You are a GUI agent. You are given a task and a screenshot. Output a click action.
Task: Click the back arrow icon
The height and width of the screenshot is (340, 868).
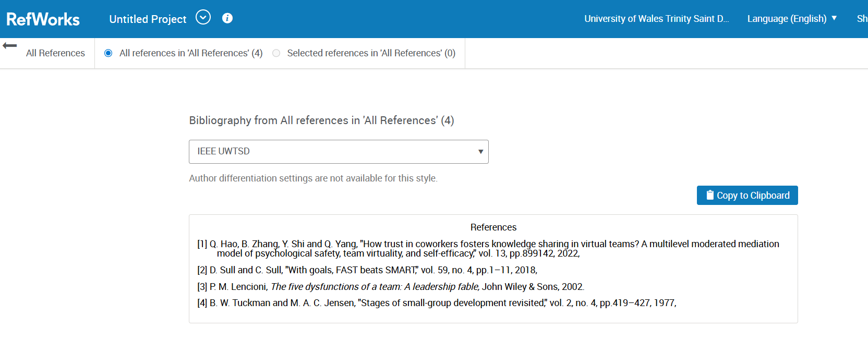pyautogui.click(x=10, y=46)
